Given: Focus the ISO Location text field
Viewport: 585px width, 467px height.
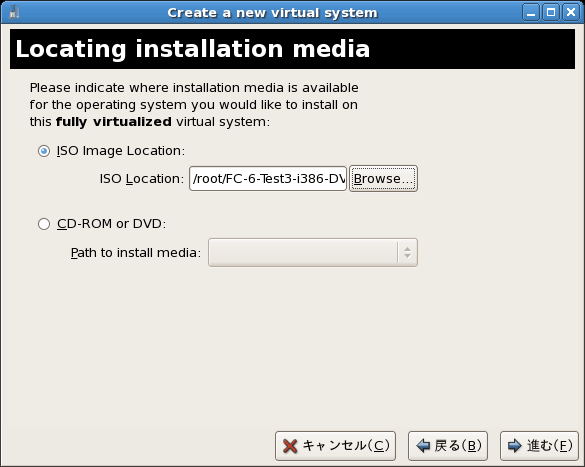Looking at the screenshot, I should (268, 179).
